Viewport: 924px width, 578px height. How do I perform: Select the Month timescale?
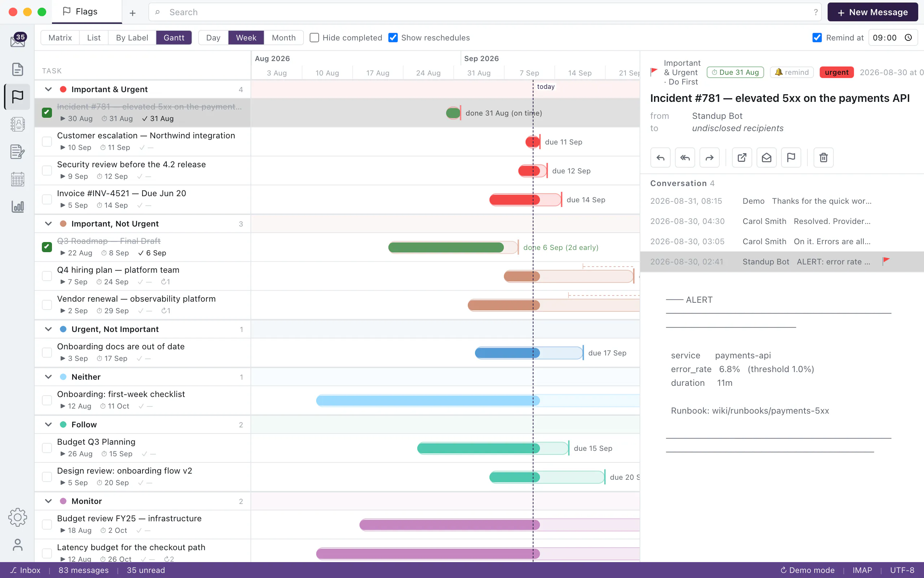(x=283, y=38)
